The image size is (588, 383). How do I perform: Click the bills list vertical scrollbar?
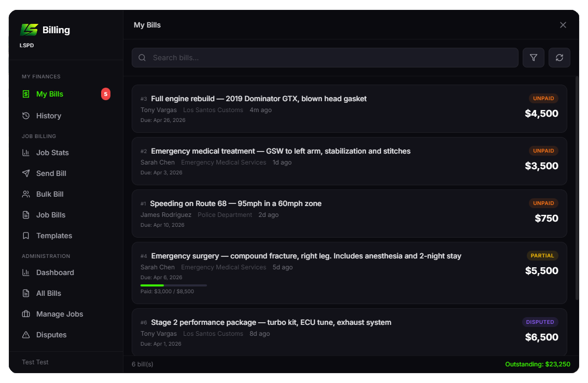click(577, 187)
